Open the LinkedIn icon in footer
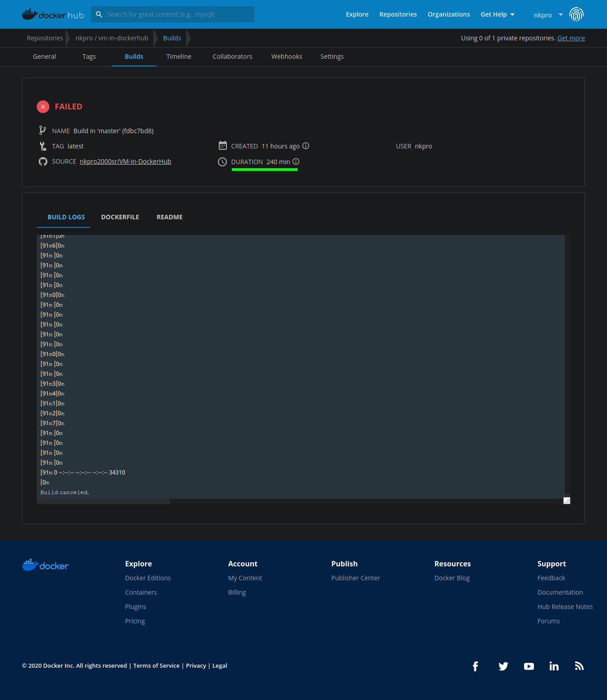Screen dimensions: 607x700 point(554,666)
